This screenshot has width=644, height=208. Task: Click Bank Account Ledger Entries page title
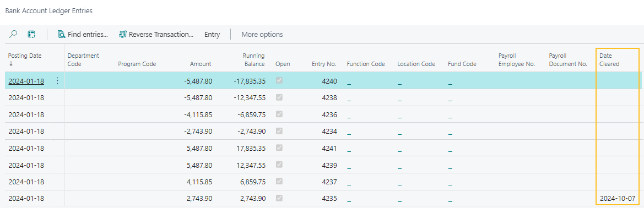click(x=48, y=11)
